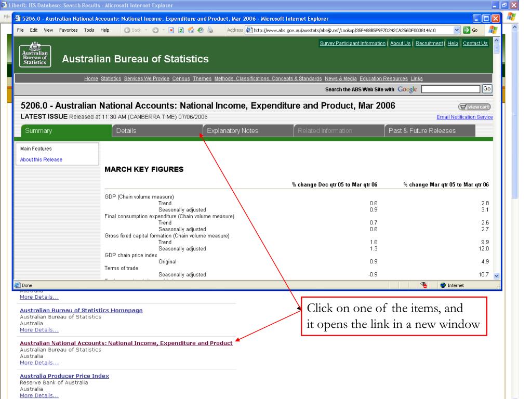The image size is (532, 399).
Task: Refresh the page using the toolbar icon
Action: click(181, 30)
